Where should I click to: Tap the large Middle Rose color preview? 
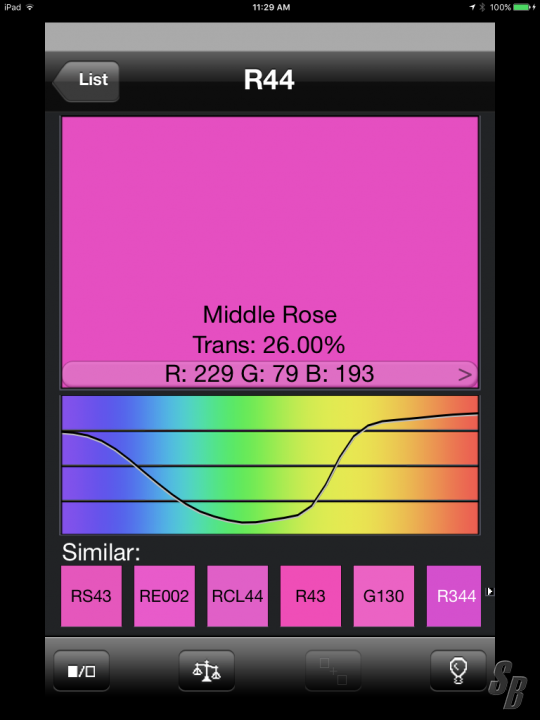[x=270, y=239]
